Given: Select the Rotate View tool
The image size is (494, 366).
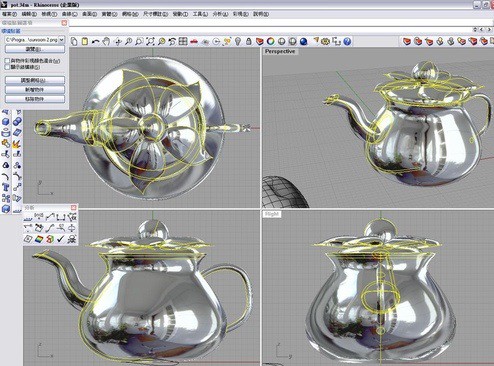Looking at the screenshot, I should (118, 41).
